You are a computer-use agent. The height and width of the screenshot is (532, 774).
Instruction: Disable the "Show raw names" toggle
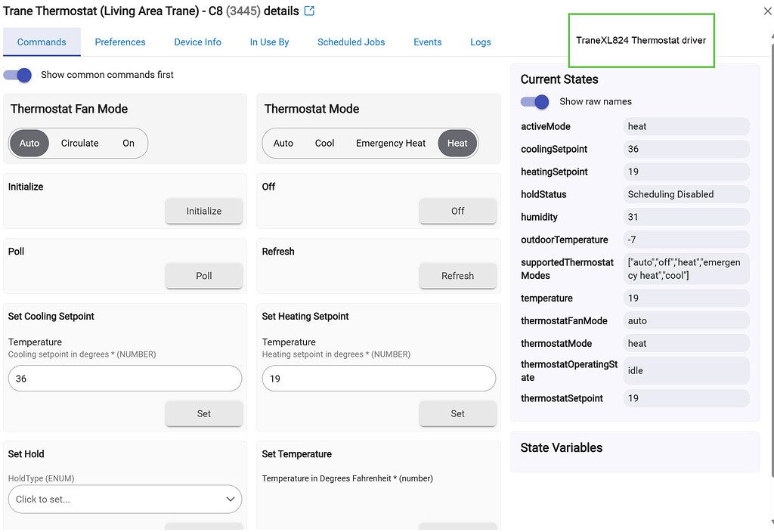pyautogui.click(x=535, y=101)
